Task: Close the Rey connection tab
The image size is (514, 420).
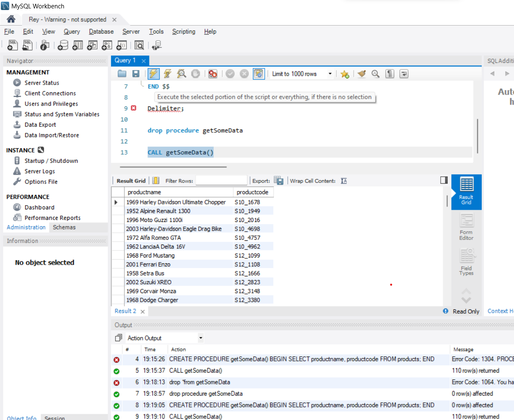Action: click(x=114, y=20)
